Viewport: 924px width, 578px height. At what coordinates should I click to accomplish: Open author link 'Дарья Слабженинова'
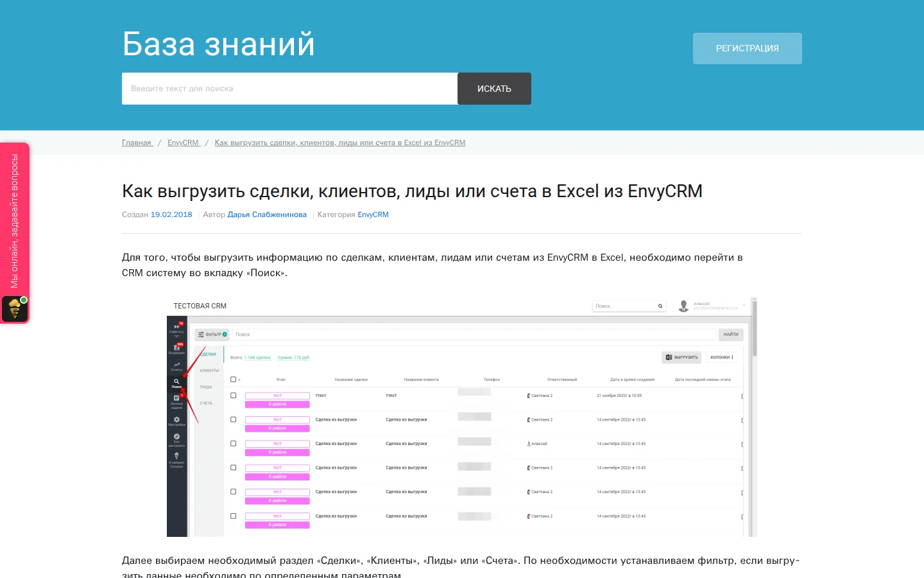pyautogui.click(x=267, y=215)
